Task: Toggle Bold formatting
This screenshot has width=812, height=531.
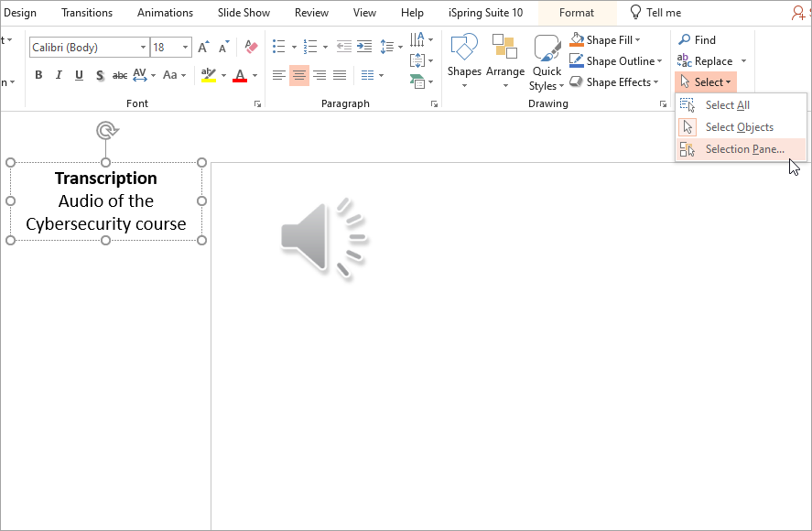Action: (x=38, y=75)
